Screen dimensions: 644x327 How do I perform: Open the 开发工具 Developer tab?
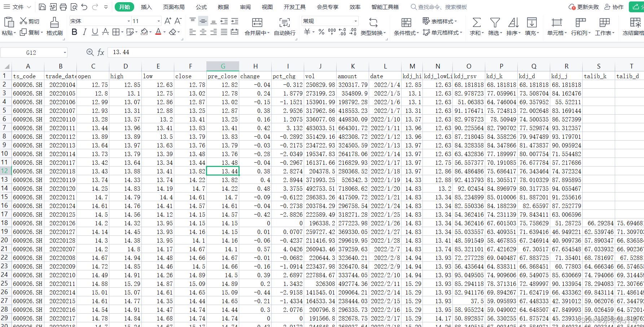294,7
